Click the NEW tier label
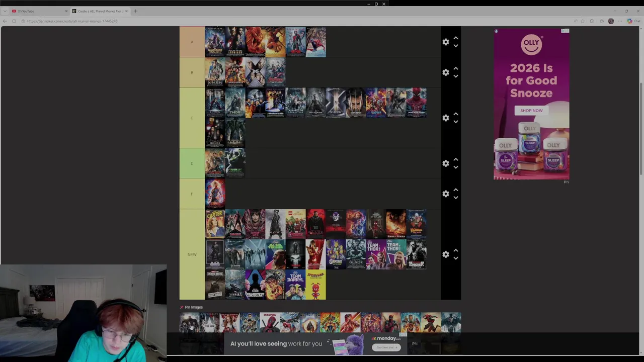Viewport: 644px width, 362px height. [192, 254]
